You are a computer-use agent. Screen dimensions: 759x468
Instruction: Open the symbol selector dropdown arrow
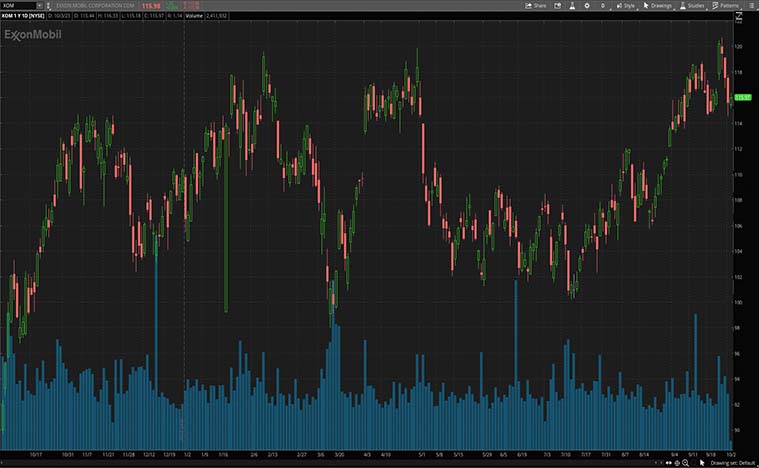click(x=40, y=5)
